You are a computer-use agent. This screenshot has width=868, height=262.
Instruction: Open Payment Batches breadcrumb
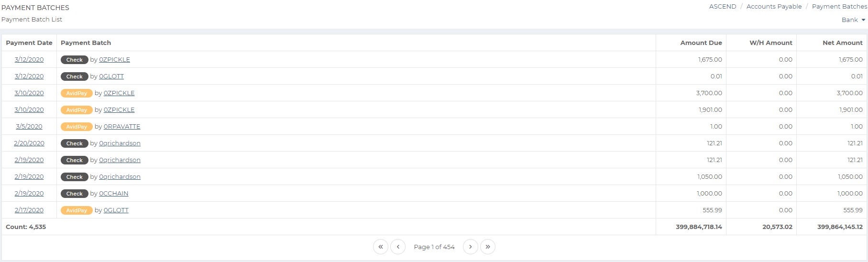[839, 6]
